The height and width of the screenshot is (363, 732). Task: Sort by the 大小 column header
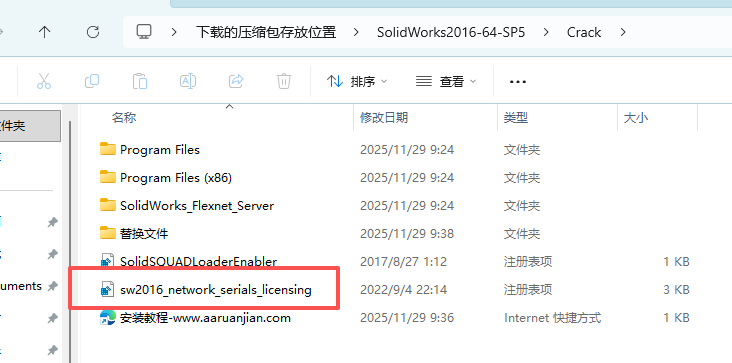click(636, 118)
